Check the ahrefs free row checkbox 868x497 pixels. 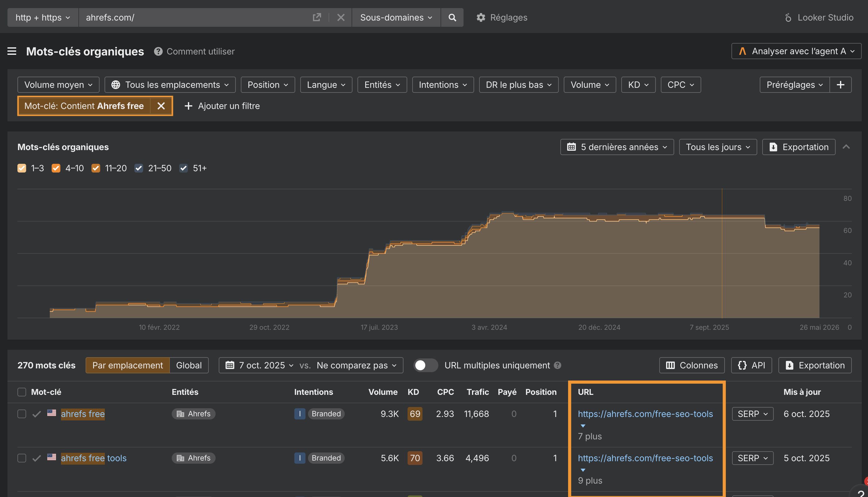coord(22,414)
